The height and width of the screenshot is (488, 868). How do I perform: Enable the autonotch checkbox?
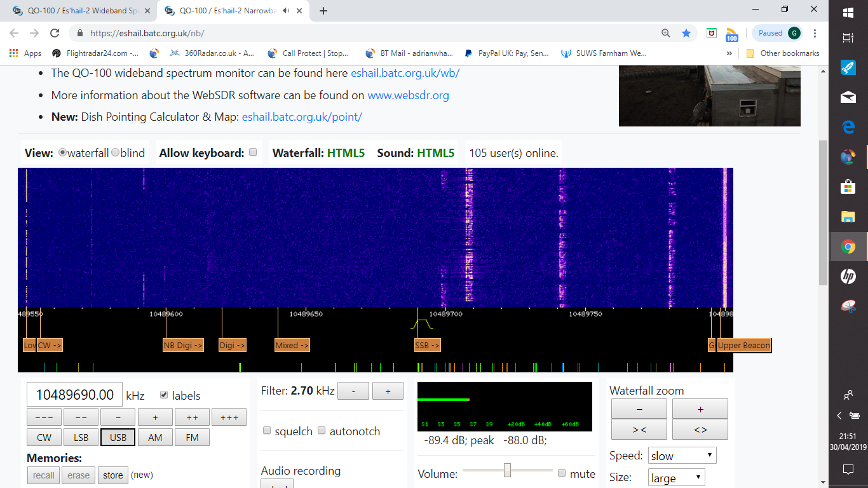tap(322, 431)
